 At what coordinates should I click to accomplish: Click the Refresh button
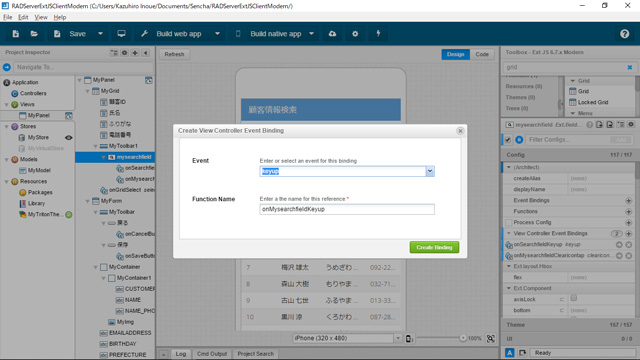174,54
